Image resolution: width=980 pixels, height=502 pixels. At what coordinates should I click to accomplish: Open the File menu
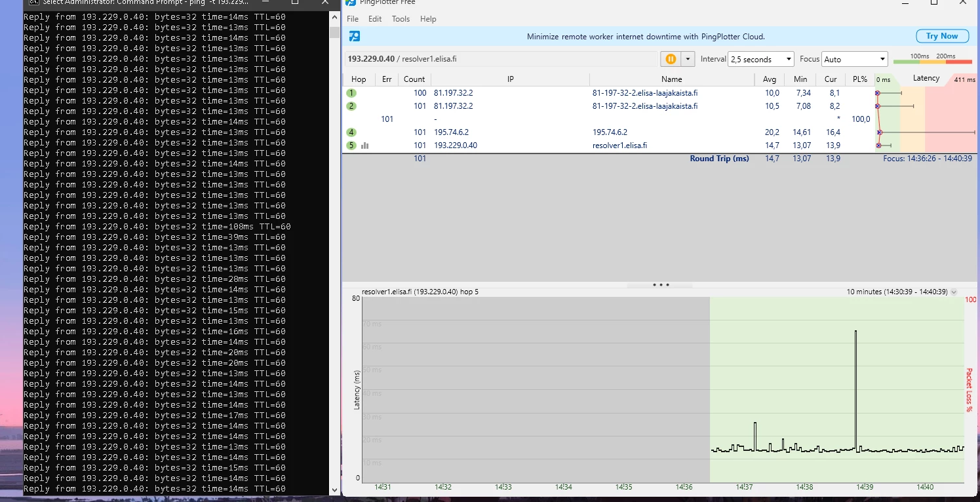coord(353,19)
